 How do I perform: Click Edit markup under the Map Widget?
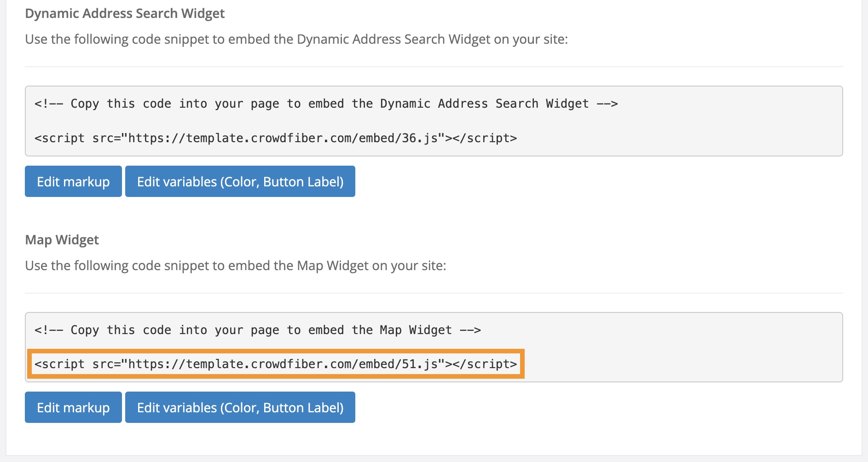point(73,408)
